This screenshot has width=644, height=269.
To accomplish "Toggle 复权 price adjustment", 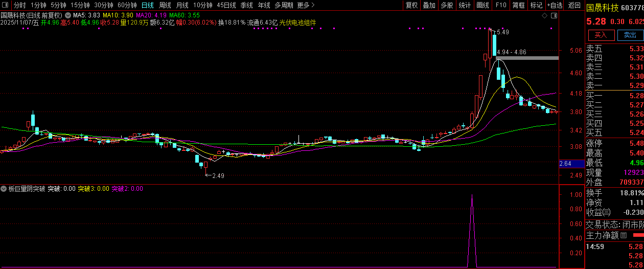I will [411, 5].
